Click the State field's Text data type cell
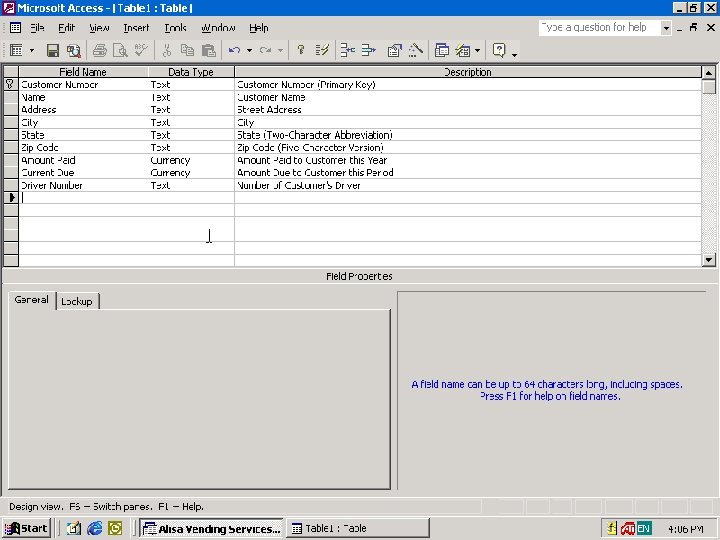The height and width of the screenshot is (540, 720). [x=191, y=135]
